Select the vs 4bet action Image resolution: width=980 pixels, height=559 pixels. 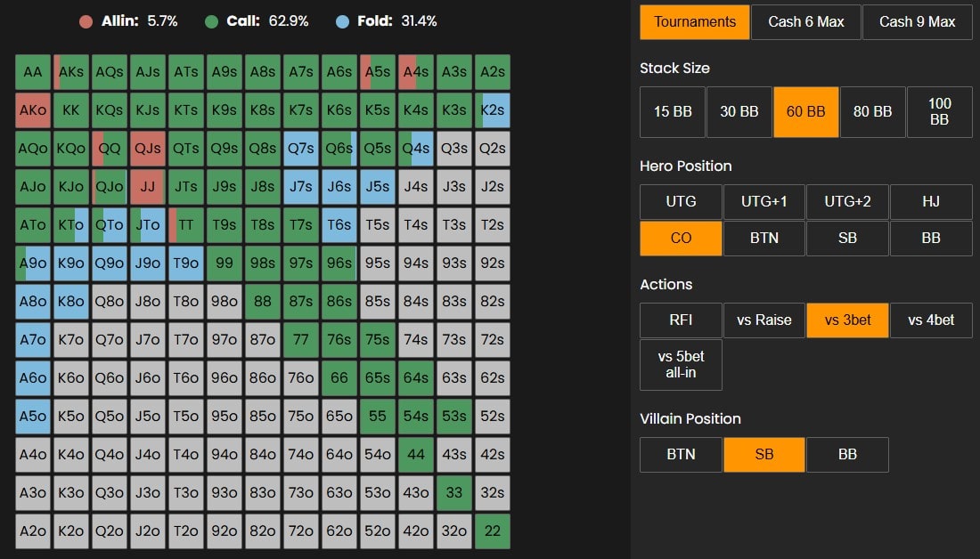(x=930, y=320)
